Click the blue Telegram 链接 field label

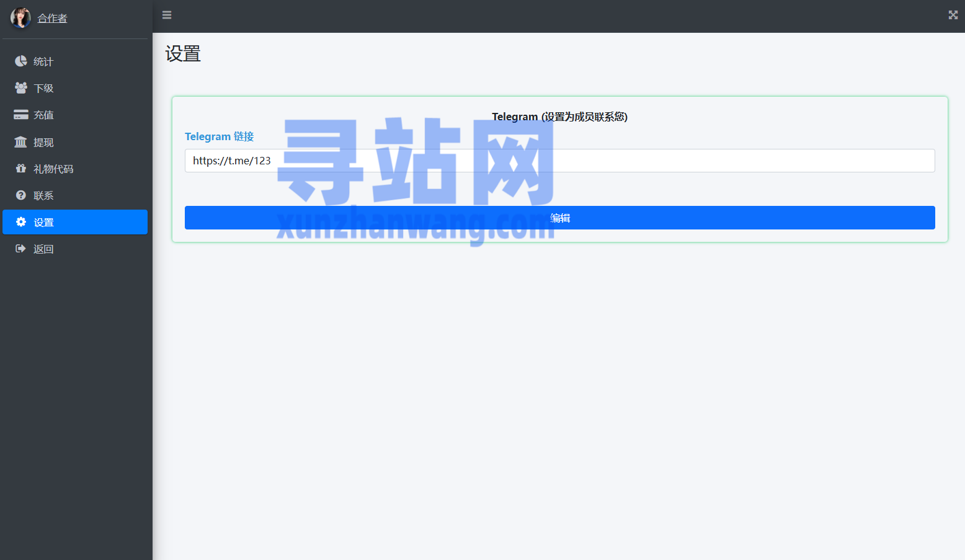219,136
